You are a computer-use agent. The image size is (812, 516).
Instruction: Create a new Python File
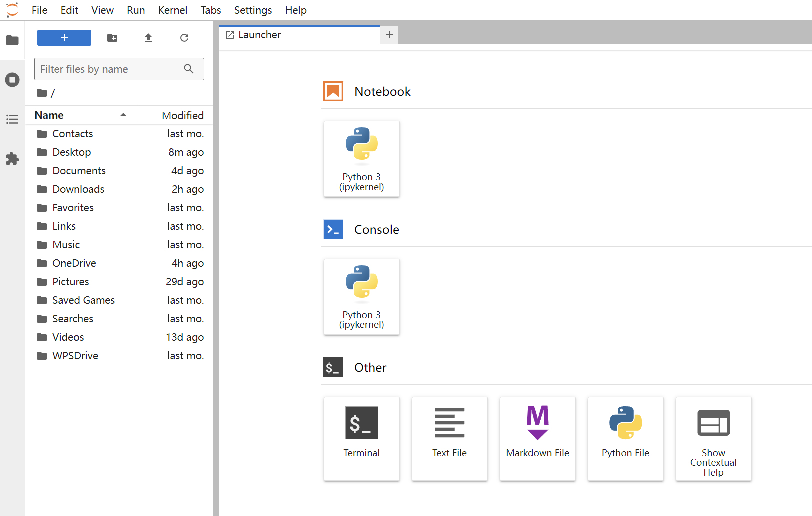pyautogui.click(x=625, y=438)
